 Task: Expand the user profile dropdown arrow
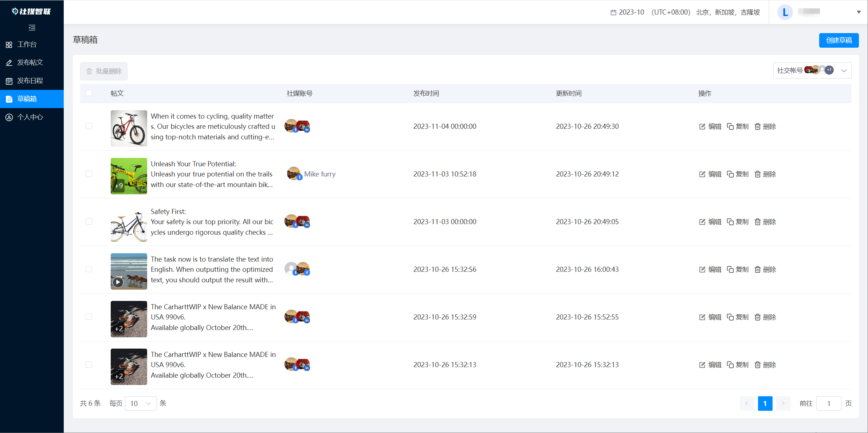[x=859, y=12]
